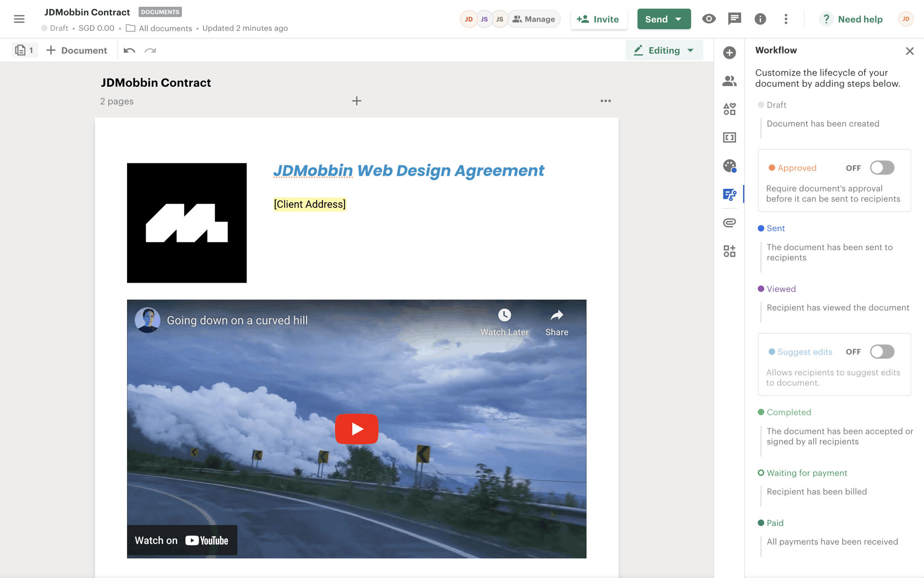Preview document with eye icon

point(709,19)
